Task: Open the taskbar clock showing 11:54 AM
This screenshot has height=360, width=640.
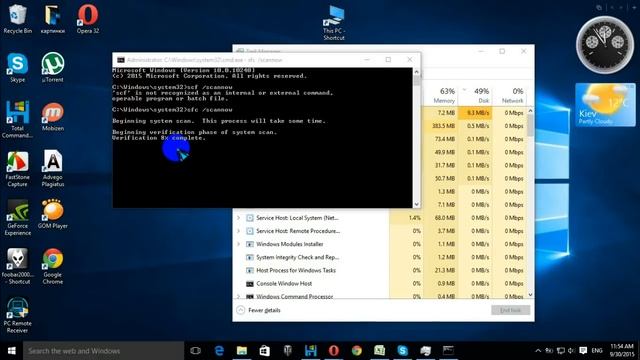Action: [622, 350]
